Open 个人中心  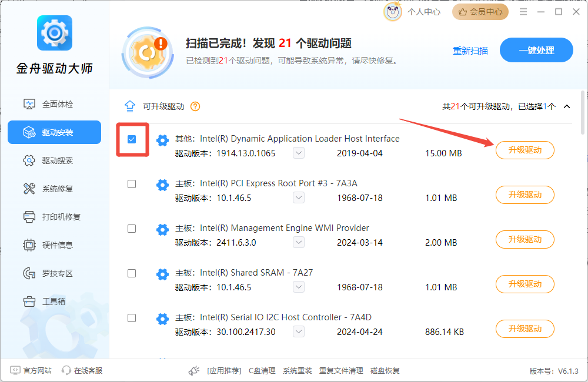click(x=424, y=12)
